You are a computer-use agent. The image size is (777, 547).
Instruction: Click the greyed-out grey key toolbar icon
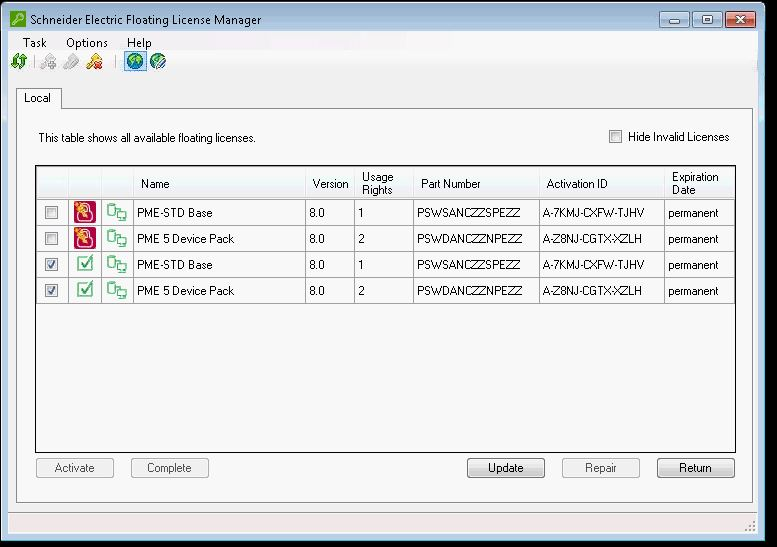click(x=71, y=62)
